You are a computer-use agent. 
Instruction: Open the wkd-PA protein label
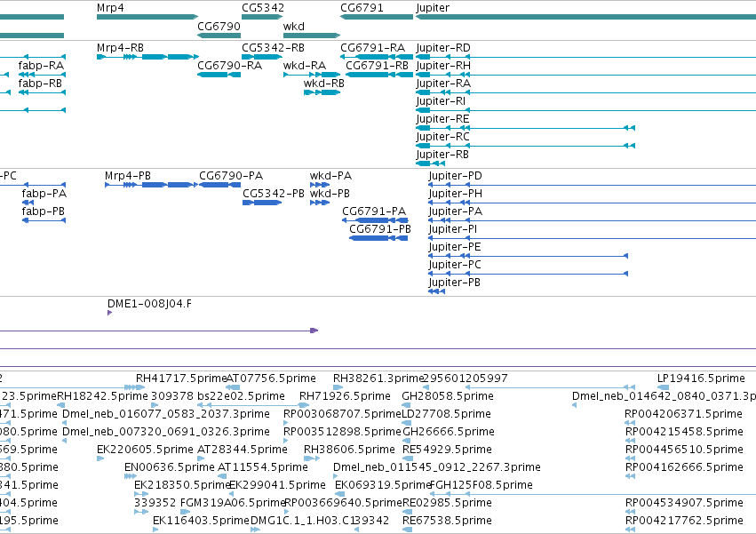330,176
